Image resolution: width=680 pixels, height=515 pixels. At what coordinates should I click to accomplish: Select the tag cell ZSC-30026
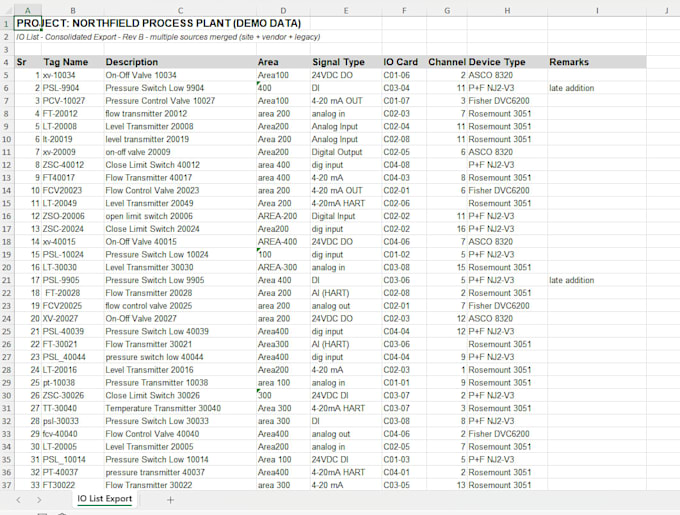(x=73, y=395)
